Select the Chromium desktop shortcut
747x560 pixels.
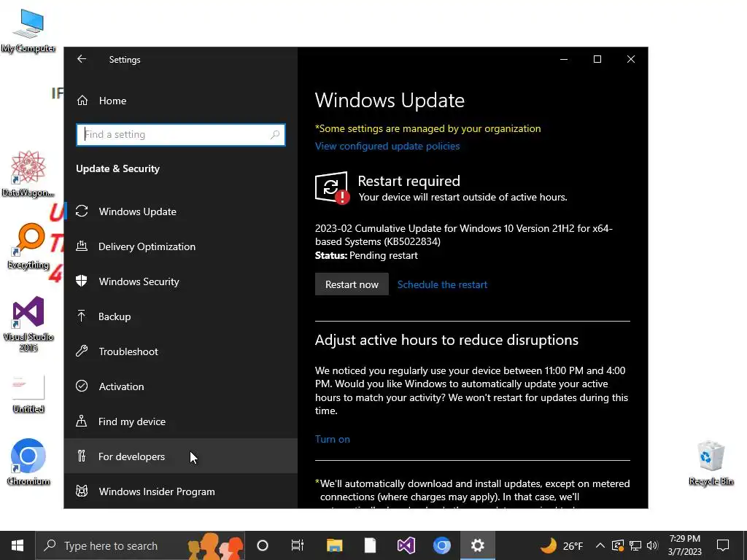pyautogui.click(x=28, y=462)
